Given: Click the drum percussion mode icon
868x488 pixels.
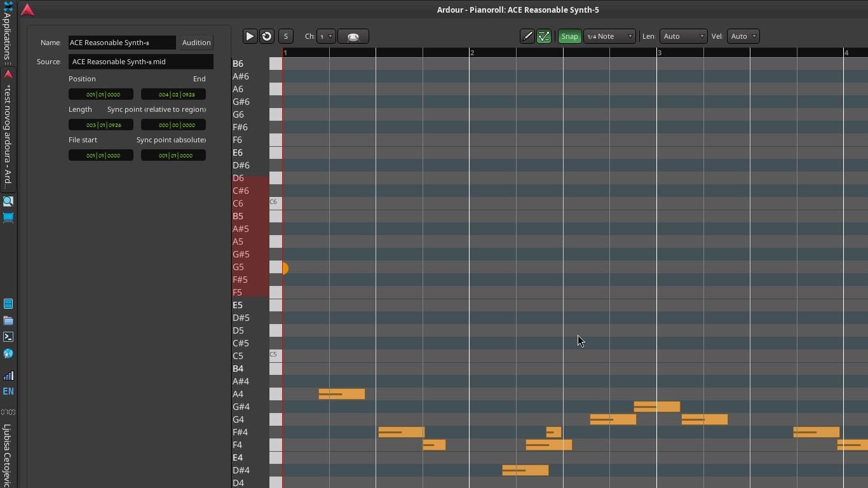Looking at the screenshot, I should pyautogui.click(x=353, y=36).
